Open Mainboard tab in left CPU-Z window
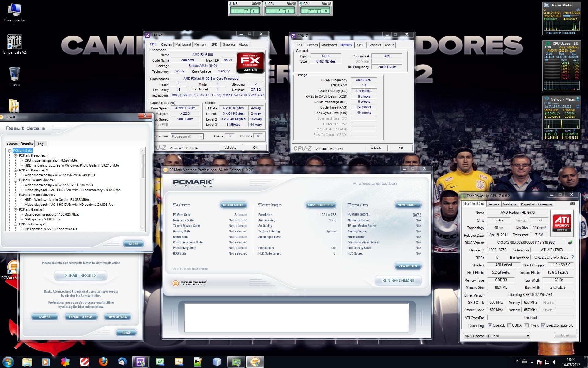Viewport: 588px width, 368px height. pyautogui.click(x=183, y=44)
